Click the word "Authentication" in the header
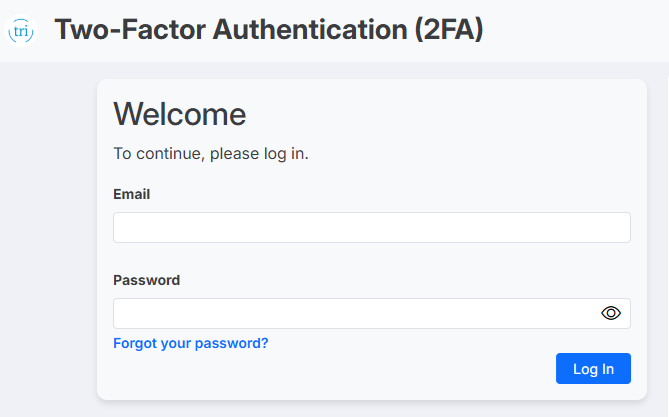The image size is (669, 417). click(x=310, y=29)
